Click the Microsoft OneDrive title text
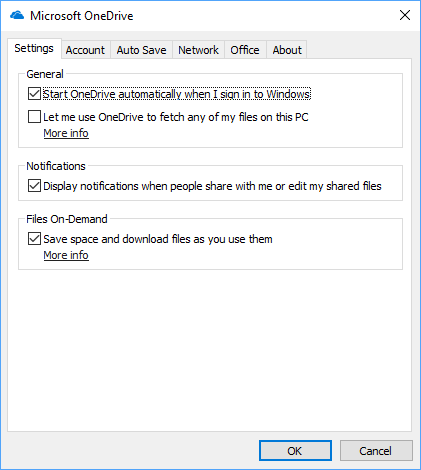Image resolution: width=421 pixels, height=470 pixels. (82, 16)
